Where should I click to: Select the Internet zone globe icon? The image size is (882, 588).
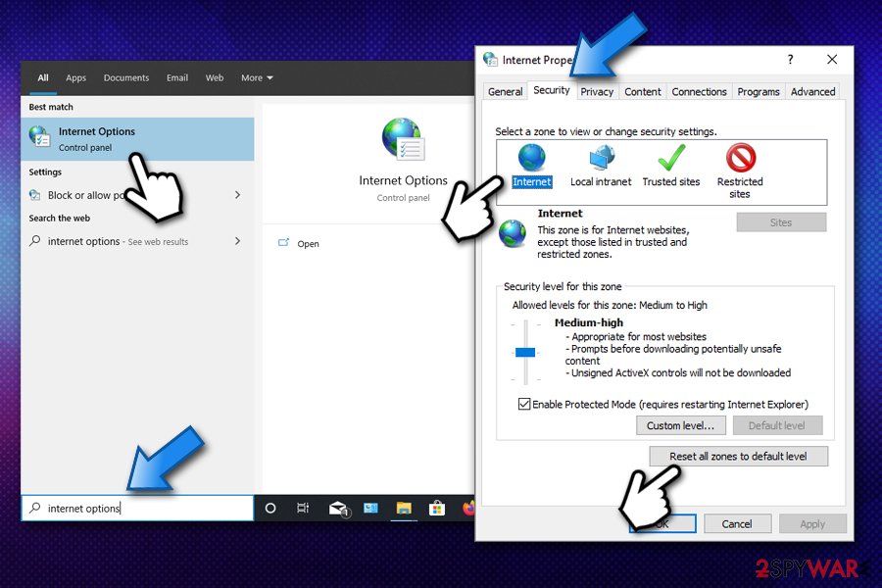point(531,158)
